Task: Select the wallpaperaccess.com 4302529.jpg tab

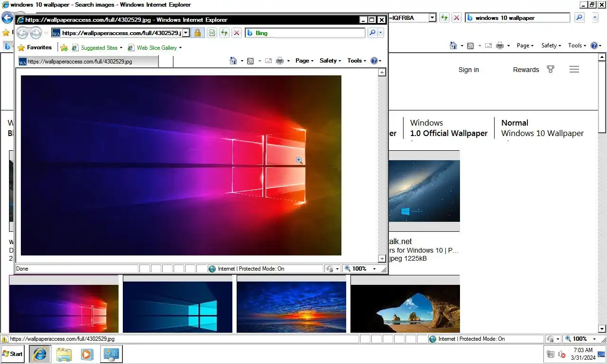Action: [88, 61]
